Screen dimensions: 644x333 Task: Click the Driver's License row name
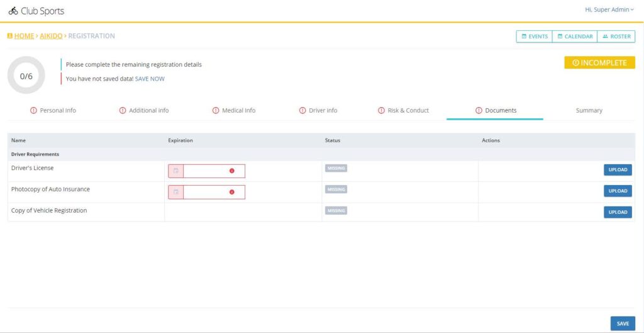(x=33, y=168)
